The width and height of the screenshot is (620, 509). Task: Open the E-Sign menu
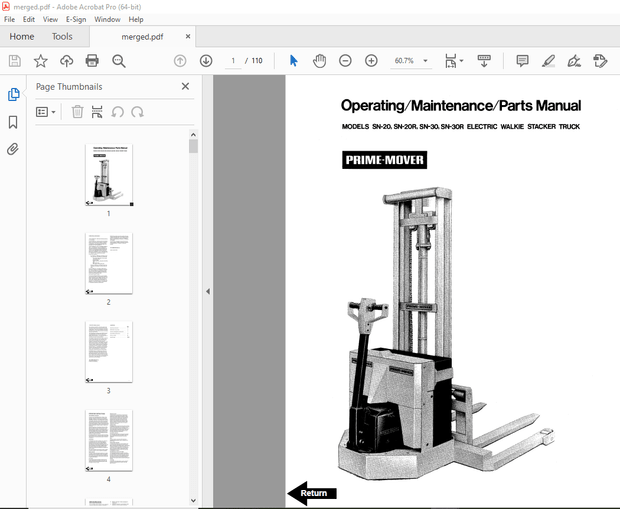click(76, 19)
